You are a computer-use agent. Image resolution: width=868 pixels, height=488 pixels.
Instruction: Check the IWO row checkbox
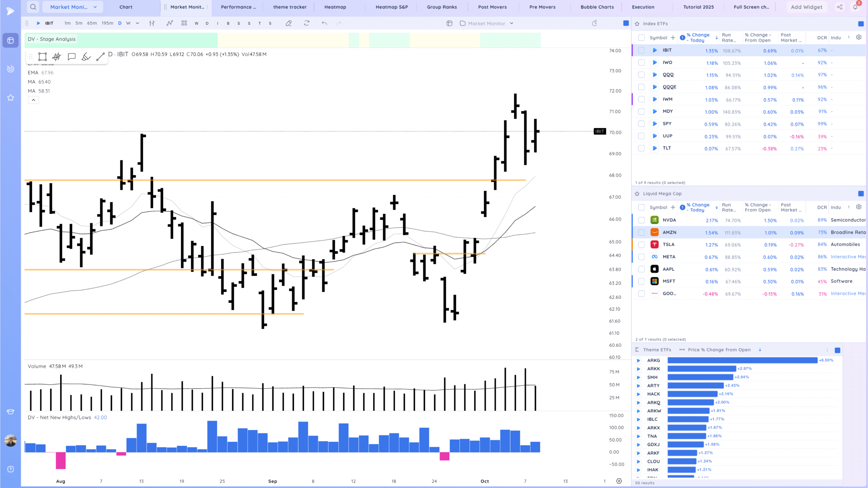point(641,63)
